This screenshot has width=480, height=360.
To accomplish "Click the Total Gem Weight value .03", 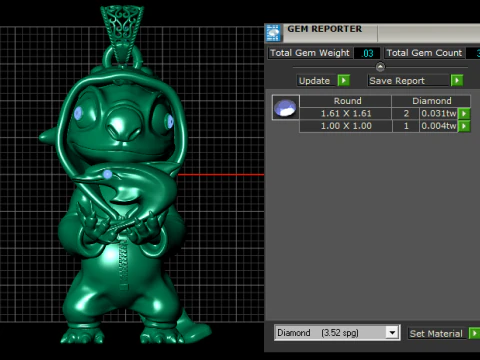I will click(367, 53).
